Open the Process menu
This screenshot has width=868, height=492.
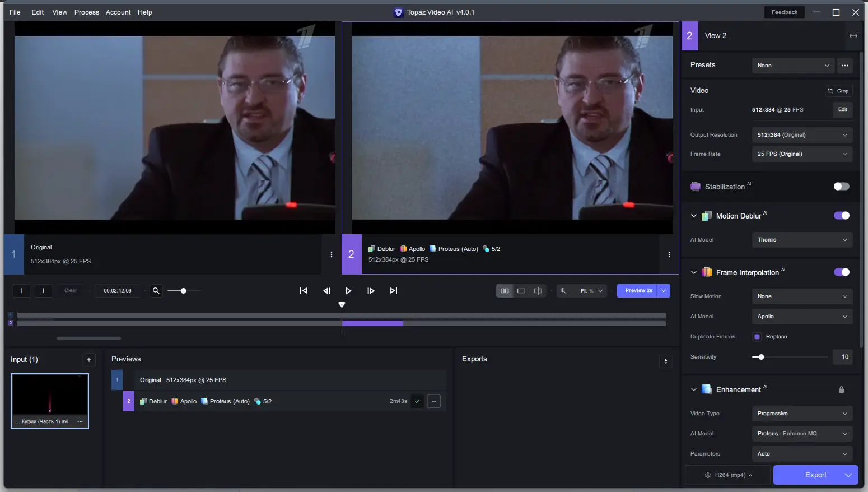coord(87,12)
